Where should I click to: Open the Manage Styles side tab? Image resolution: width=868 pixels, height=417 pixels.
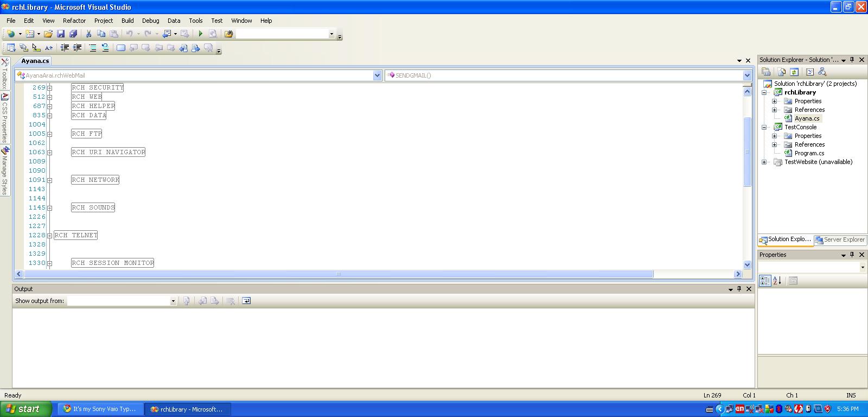tap(5, 170)
